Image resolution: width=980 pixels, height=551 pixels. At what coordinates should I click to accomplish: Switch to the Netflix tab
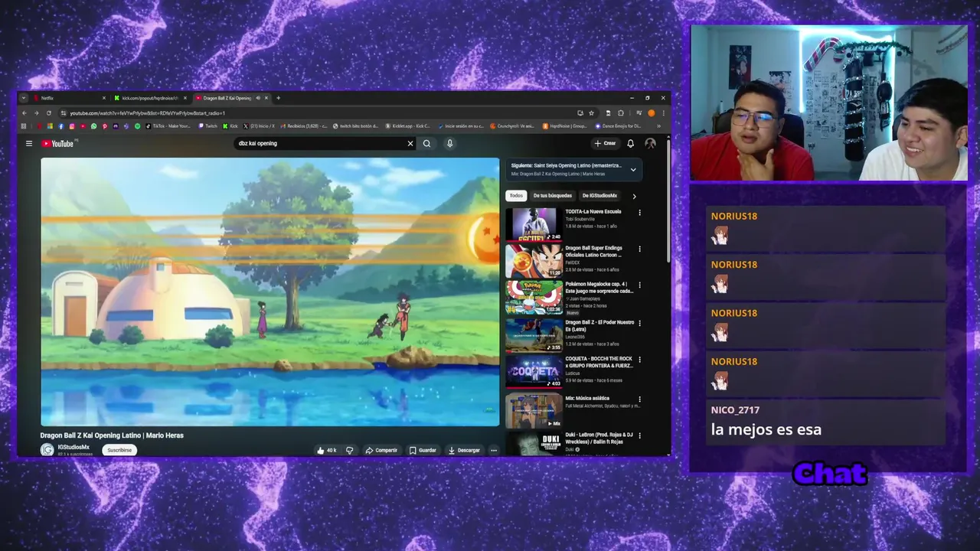coord(69,98)
